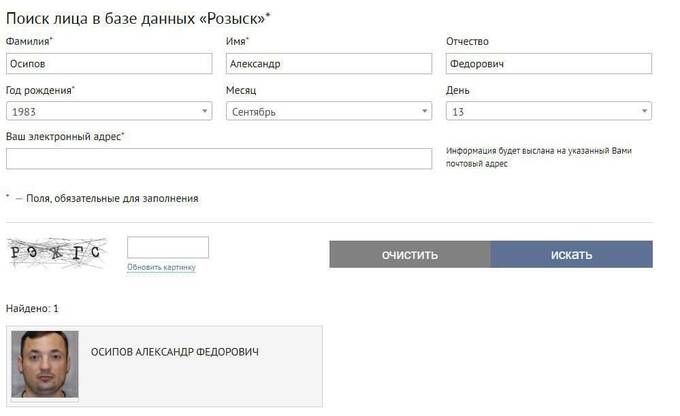
Task: Click the Имя field containing Александр
Action: (329, 64)
